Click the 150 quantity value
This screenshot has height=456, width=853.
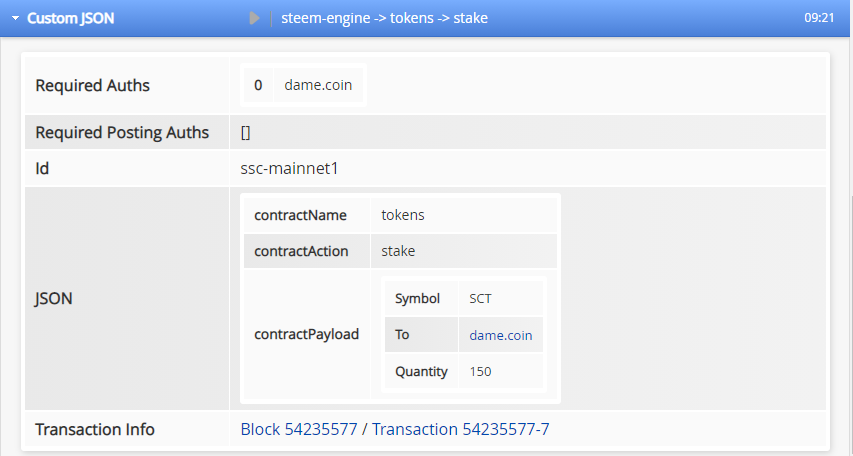click(x=480, y=372)
